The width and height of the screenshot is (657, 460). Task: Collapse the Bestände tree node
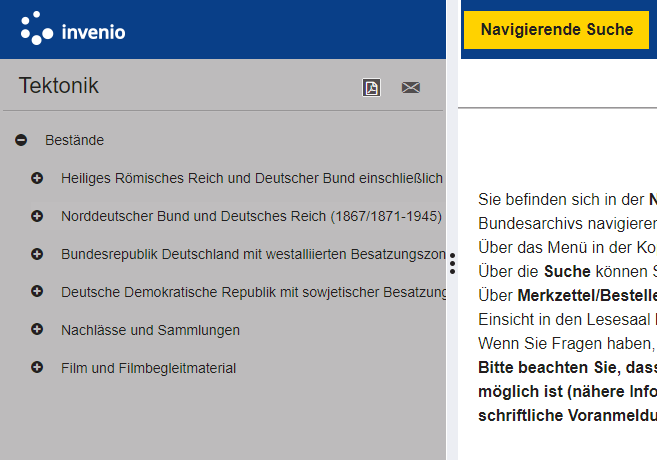coord(21,140)
